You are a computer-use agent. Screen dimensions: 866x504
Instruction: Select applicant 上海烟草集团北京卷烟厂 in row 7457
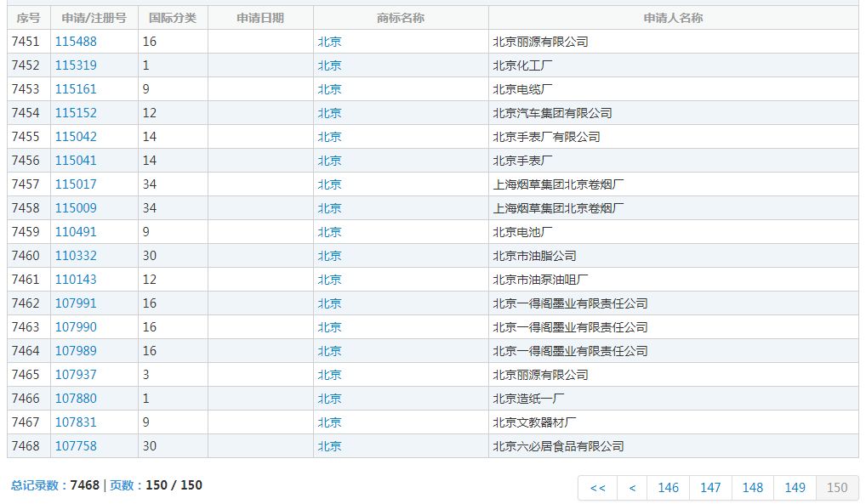[558, 184]
